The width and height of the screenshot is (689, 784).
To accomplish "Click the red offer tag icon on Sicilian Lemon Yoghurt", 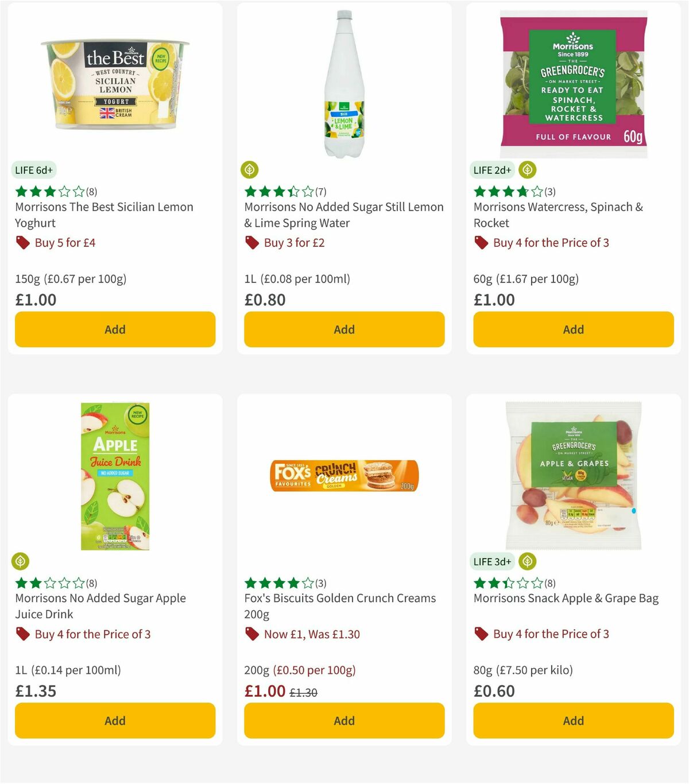I will (23, 243).
